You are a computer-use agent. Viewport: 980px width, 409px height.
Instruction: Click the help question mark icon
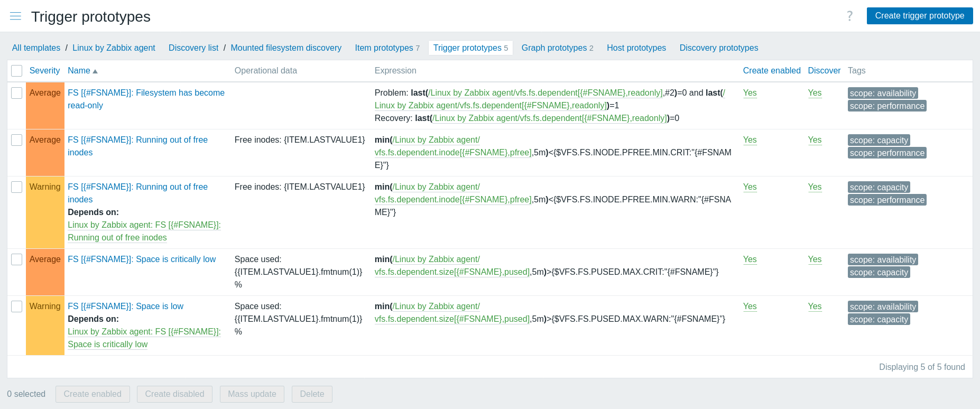click(x=849, y=16)
